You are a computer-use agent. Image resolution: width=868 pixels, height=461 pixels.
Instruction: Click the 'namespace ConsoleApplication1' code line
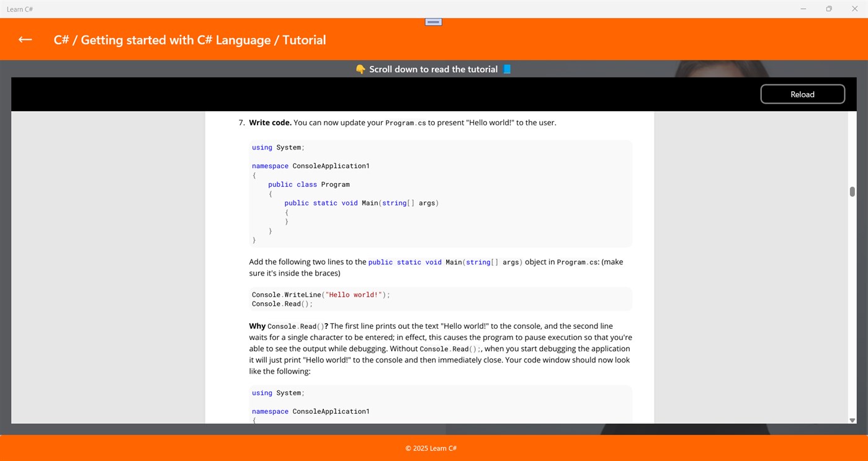(x=310, y=166)
